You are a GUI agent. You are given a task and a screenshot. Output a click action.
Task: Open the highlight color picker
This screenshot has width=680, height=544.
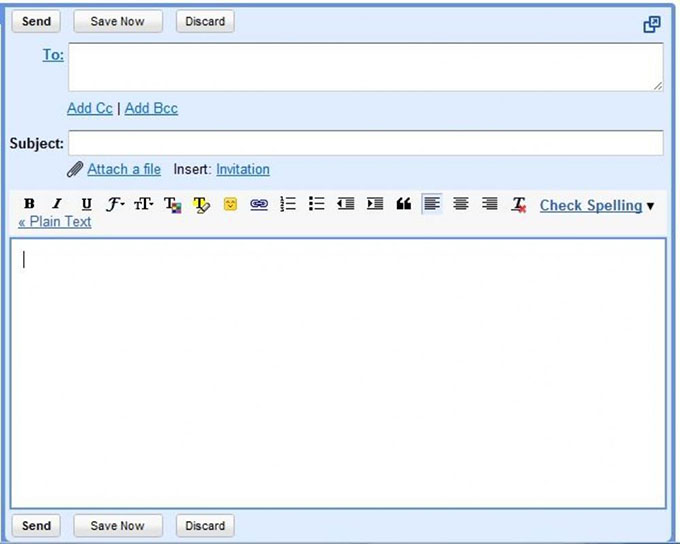pyautogui.click(x=202, y=204)
